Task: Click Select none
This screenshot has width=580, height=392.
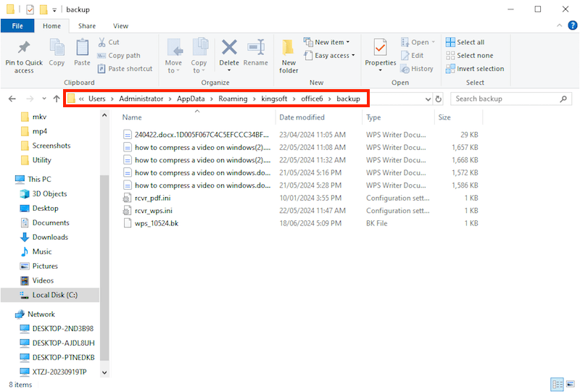Action: (469, 56)
